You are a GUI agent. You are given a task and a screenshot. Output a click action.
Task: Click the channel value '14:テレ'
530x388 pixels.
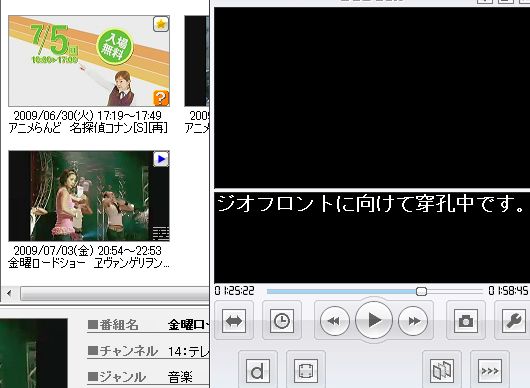click(188, 351)
